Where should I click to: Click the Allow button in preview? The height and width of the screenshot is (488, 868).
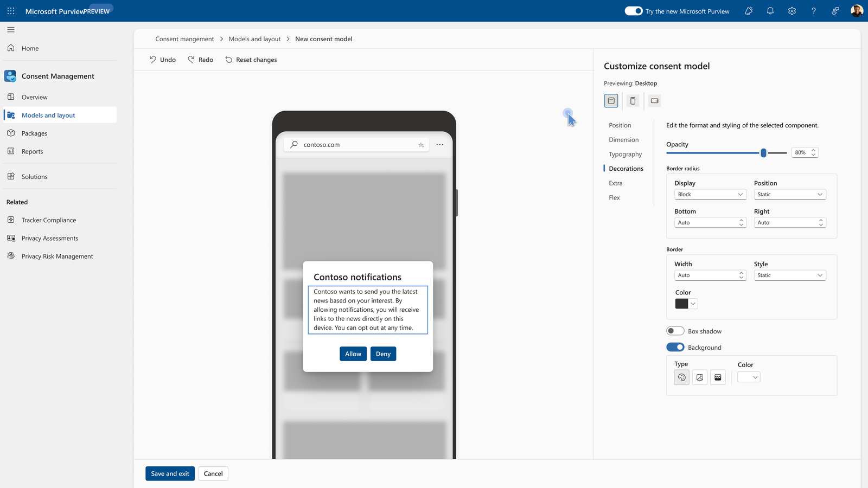(353, 354)
